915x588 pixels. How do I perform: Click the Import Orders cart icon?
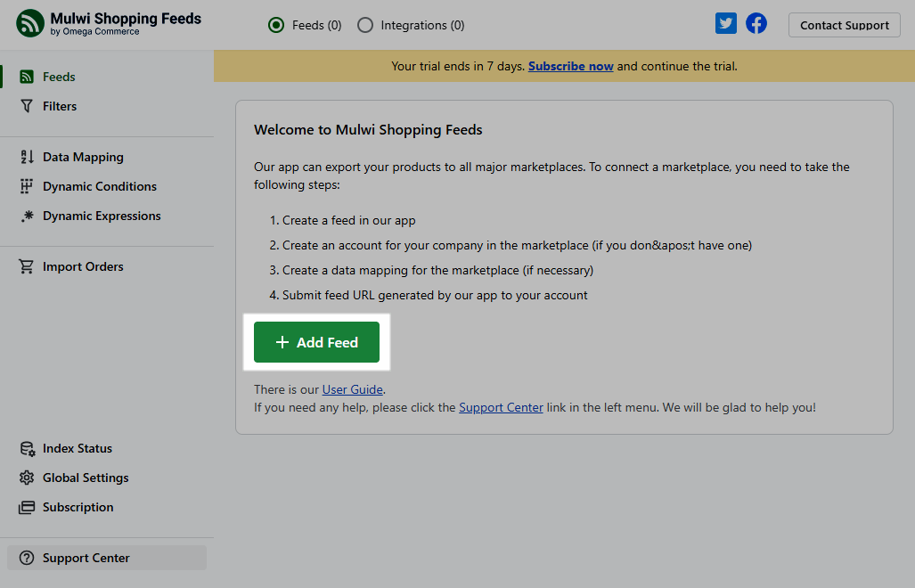tap(27, 266)
